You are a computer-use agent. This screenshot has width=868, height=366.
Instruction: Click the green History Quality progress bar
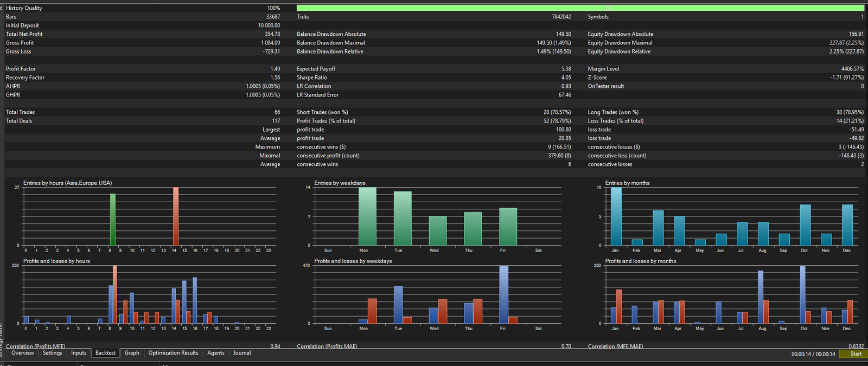[x=580, y=8]
